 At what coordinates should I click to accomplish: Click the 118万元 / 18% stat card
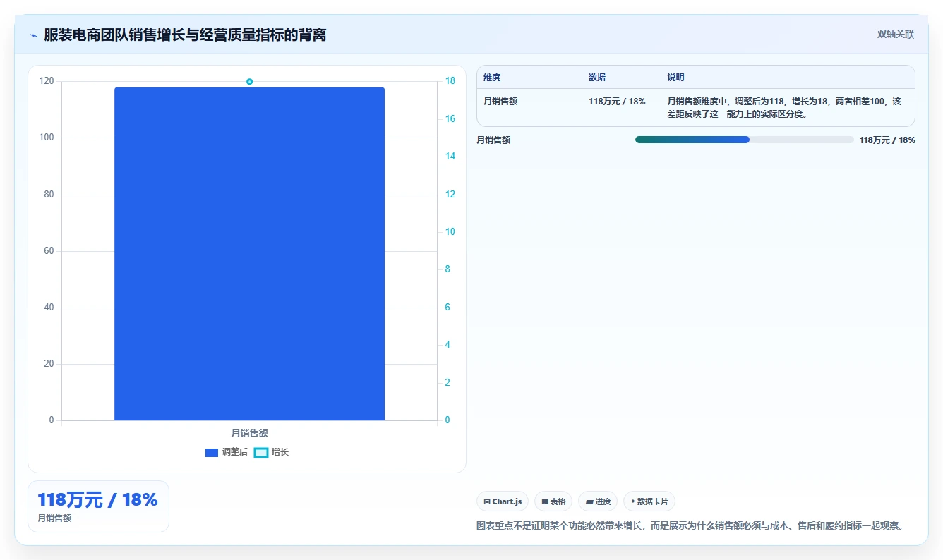98,506
